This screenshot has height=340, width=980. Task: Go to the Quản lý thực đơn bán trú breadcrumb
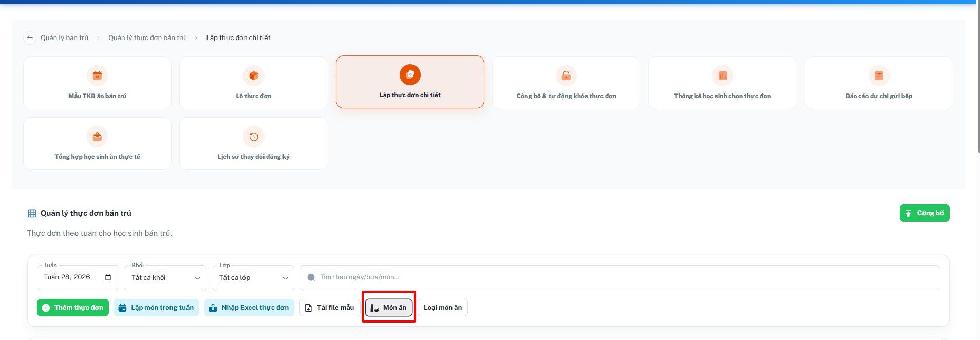(x=147, y=38)
